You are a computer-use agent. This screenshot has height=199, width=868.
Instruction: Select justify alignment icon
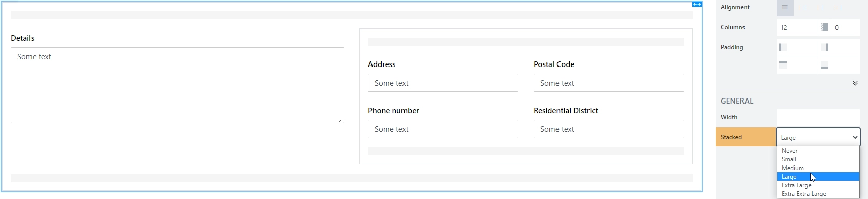pos(785,8)
